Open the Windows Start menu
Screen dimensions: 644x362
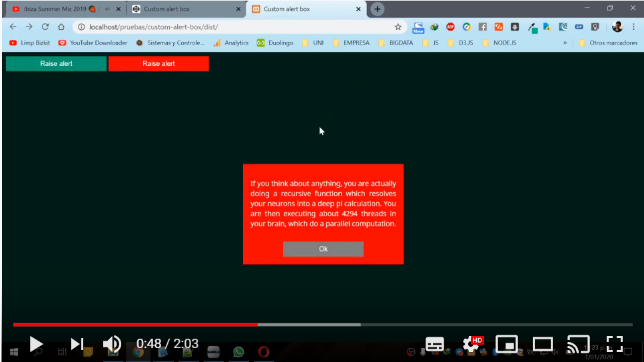(x=13, y=352)
